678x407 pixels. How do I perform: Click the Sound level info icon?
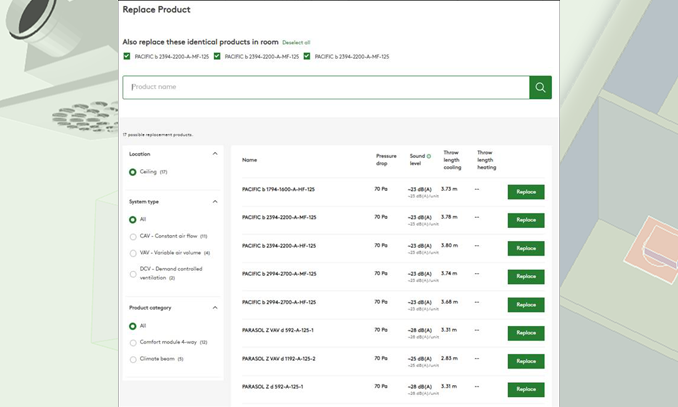(429, 156)
